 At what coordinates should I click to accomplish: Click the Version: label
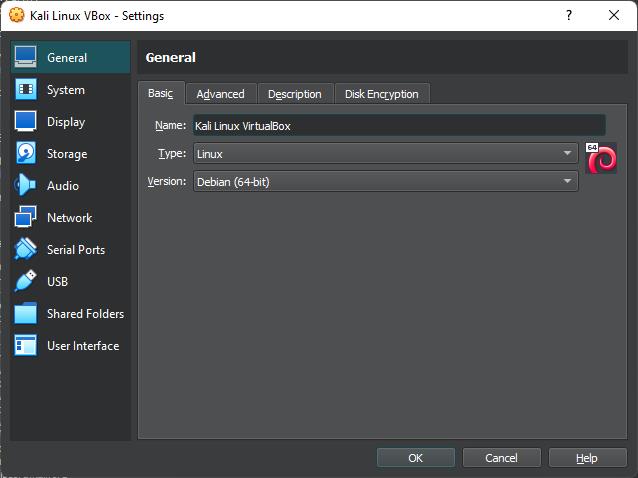(167, 181)
